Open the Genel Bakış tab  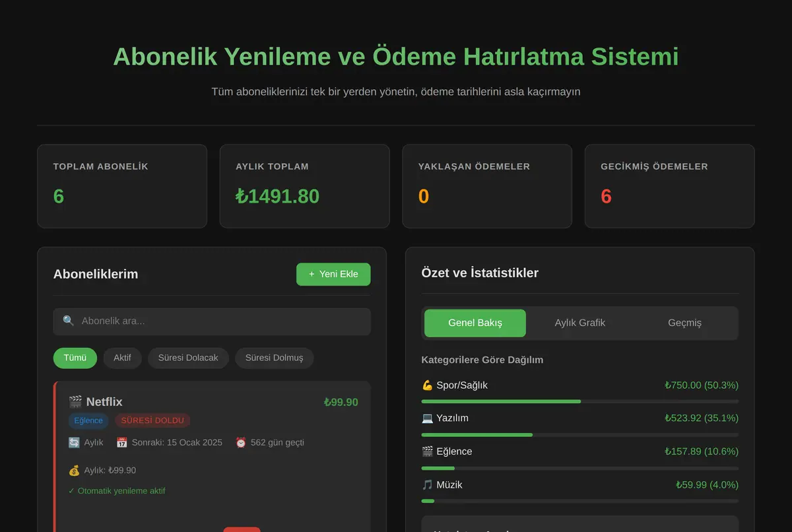475,323
